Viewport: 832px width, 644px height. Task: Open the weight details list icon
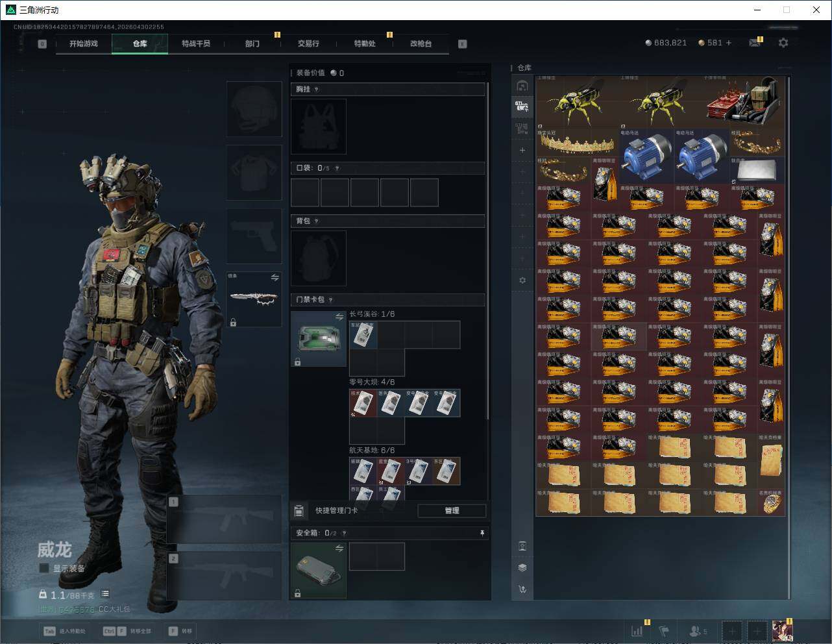click(105, 594)
